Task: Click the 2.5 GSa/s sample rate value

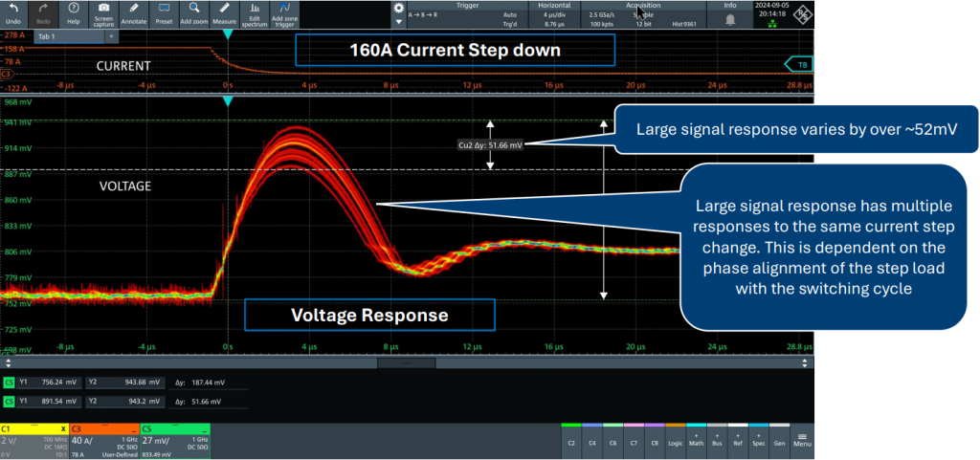Action: click(601, 13)
